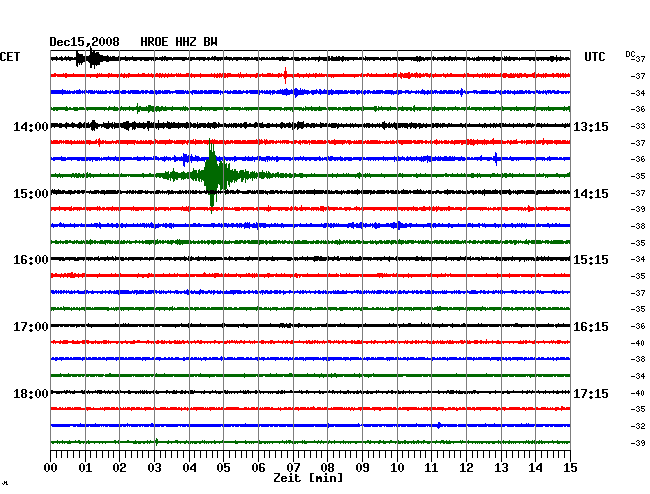Click the 14:15 UTC time label
This screenshot has height=494, width=650.
pos(591,194)
